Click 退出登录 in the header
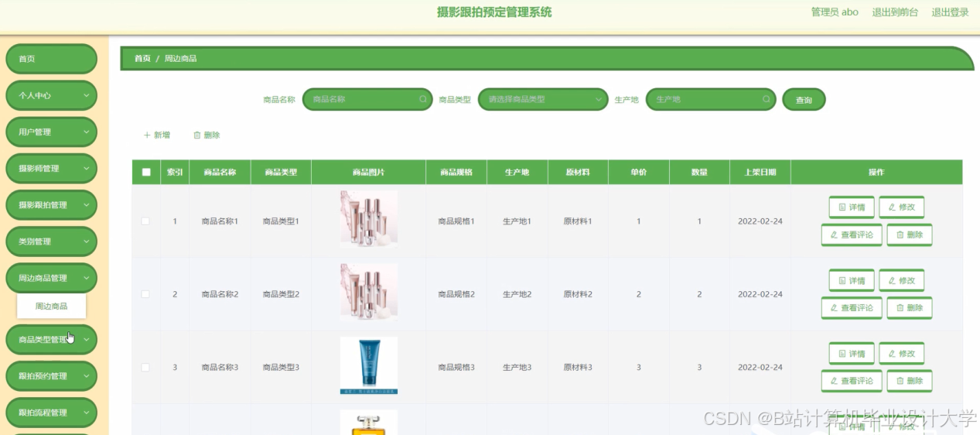Image resolution: width=980 pixels, height=435 pixels. point(950,12)
